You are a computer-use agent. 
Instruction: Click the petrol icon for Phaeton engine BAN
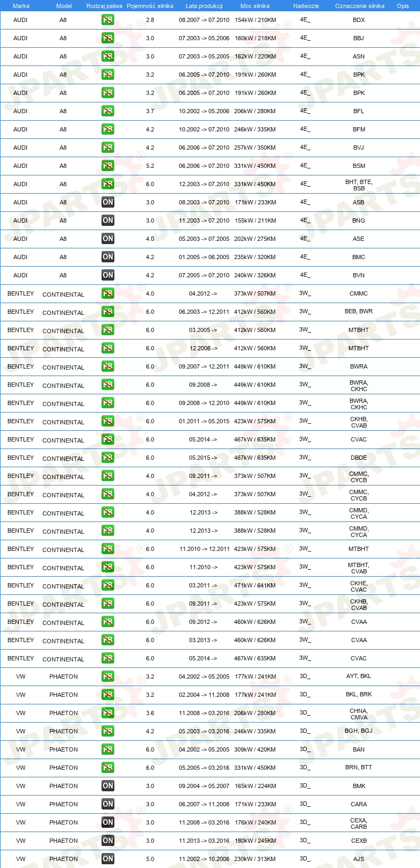point(108,749)
